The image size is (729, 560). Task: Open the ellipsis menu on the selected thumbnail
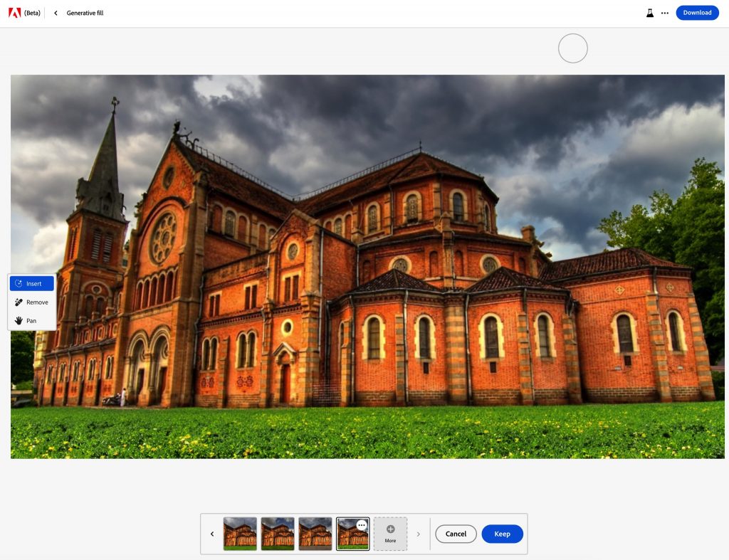click(362, 525)
